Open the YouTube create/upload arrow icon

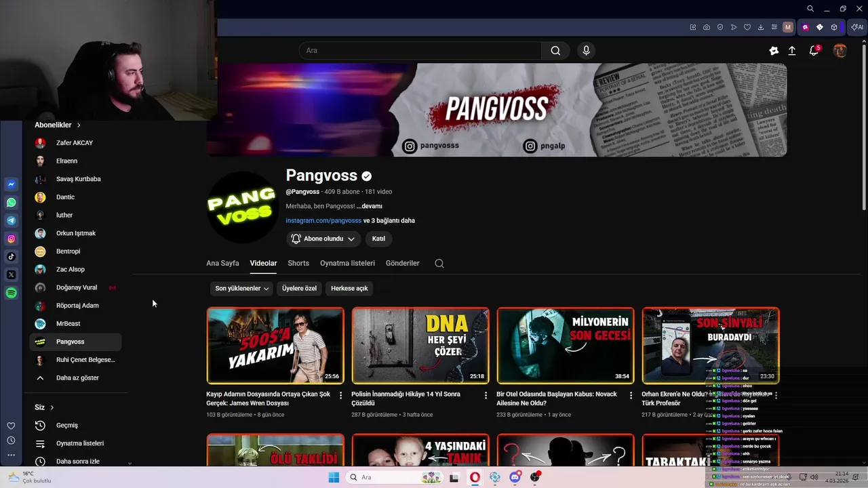(x=792, y=51)
